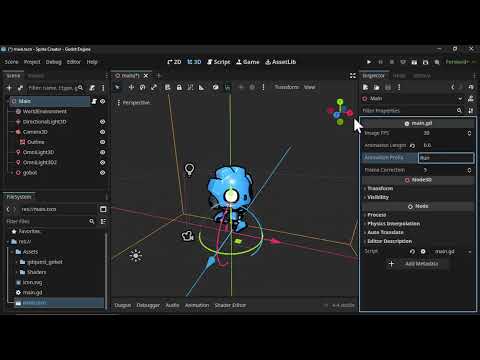Click the Animation Prefix input field
480x360 pixels.
coord(446,158)
